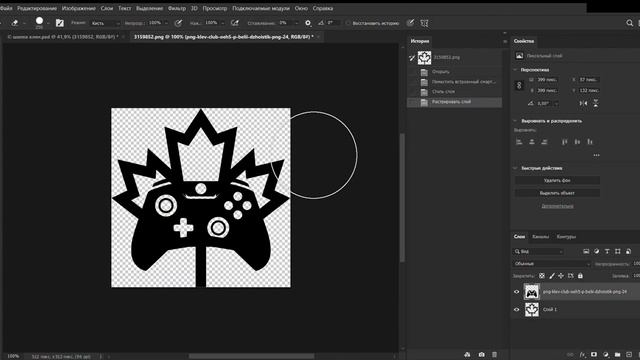Open the Подключаемые модули menu
This screenshot has width=640, height=360.
tap(260, 8)
